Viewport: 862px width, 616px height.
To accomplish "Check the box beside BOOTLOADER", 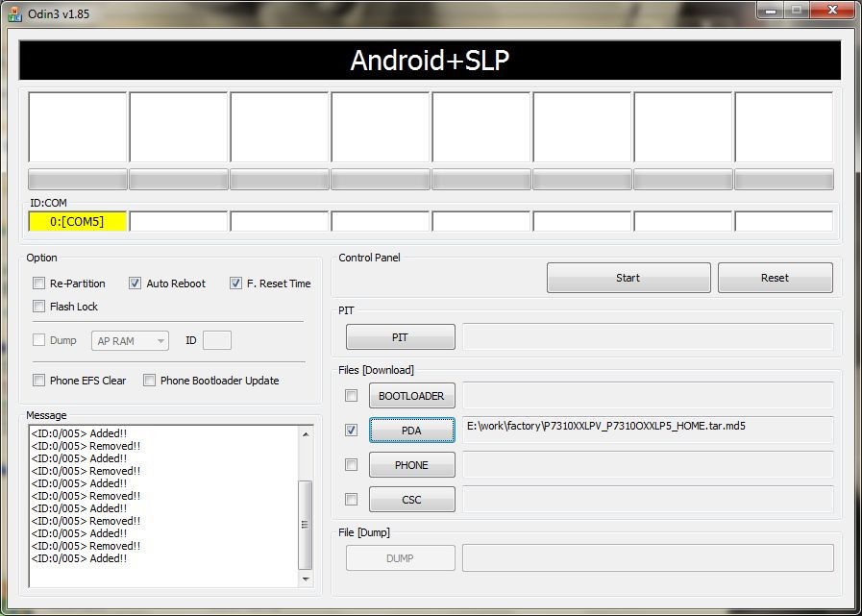I will pyautogui.click(x=352, y=396).
